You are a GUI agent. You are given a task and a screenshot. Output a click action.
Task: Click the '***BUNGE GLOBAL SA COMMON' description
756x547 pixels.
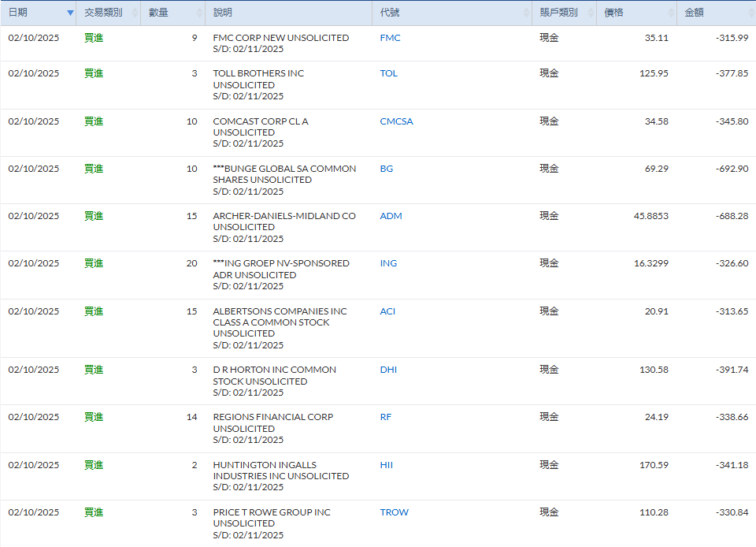pyautogui.click(x=284, y=169)
